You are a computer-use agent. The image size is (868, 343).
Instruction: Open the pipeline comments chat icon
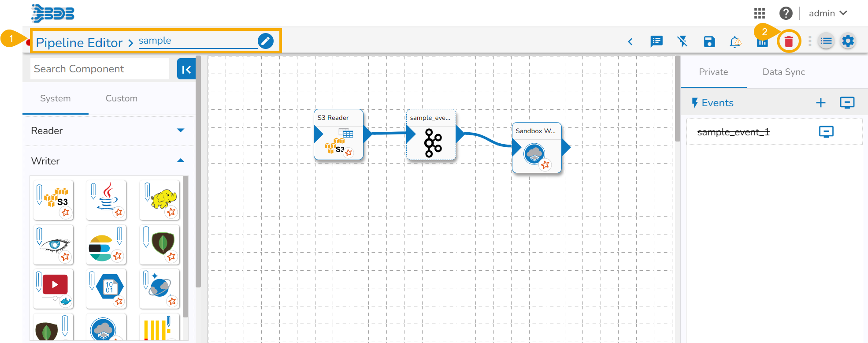click(657, 41)
